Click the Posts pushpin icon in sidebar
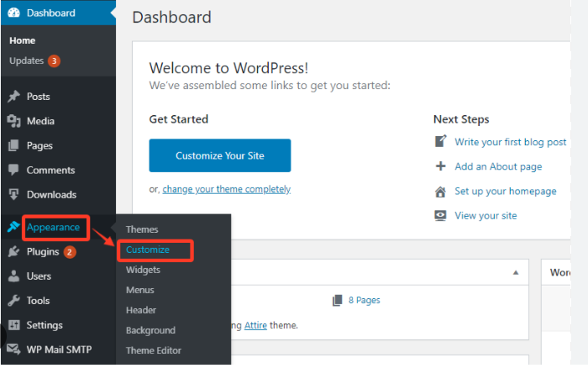588x368 pixels. [13, 97]
